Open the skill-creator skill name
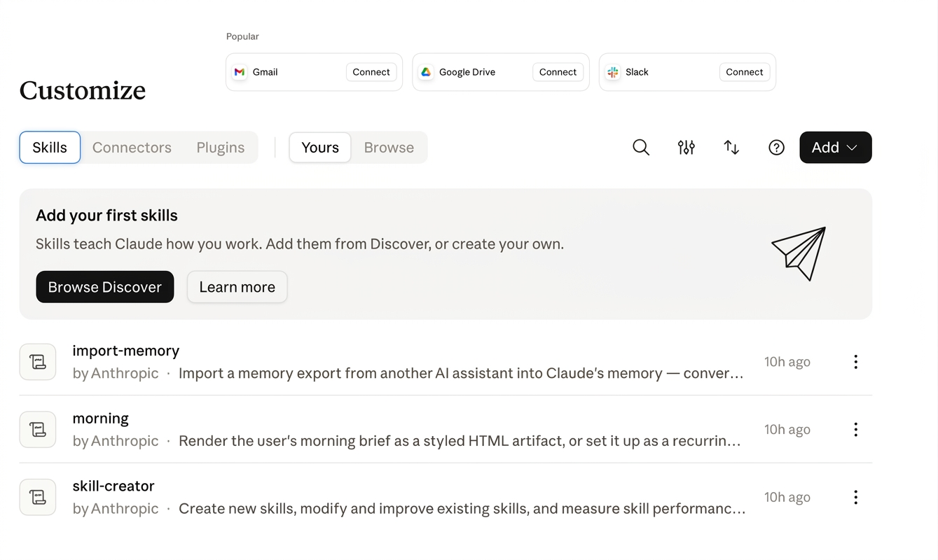The width and height of the screenshot is (938, 560). click(x=113, y=486)
